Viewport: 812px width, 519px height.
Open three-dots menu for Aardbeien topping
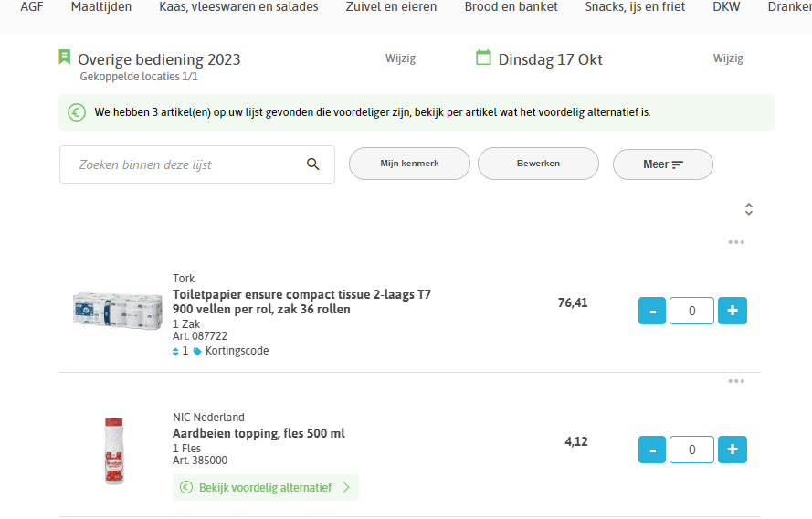(x=736, y=381)
